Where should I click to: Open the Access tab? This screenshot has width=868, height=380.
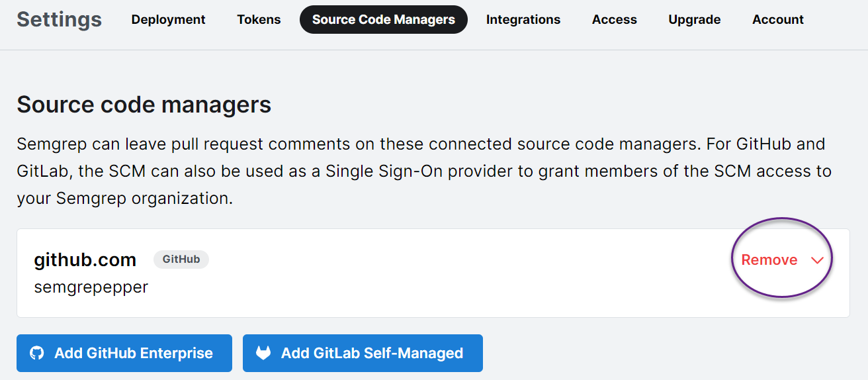[614, 20]
